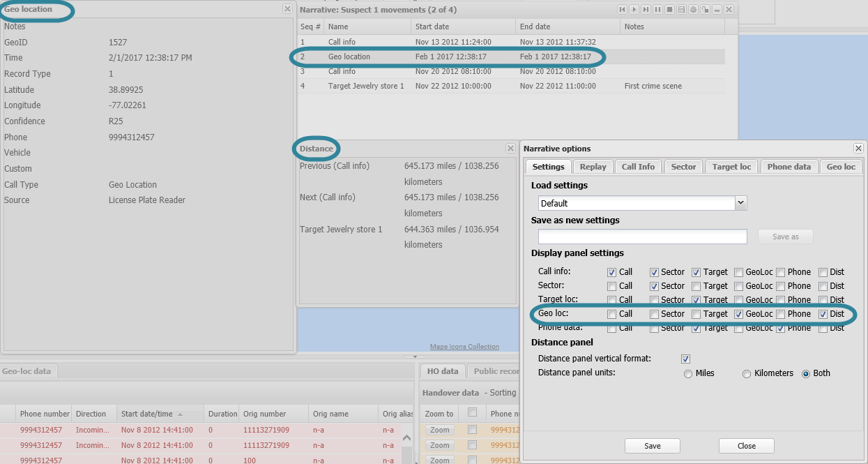The height and width of the screenshot is (464, 868).
Task: Jump to first narrative step
Action: 622,10
